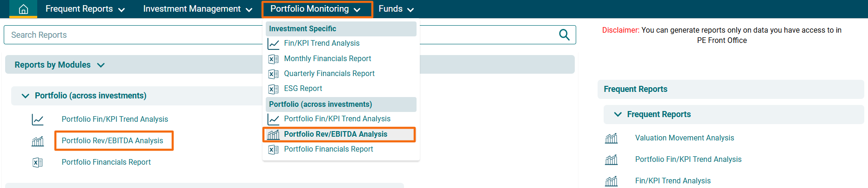Open the Investment Management dropdown menu
The height and width of the screenshot is (188, 868).
[197, 9]
